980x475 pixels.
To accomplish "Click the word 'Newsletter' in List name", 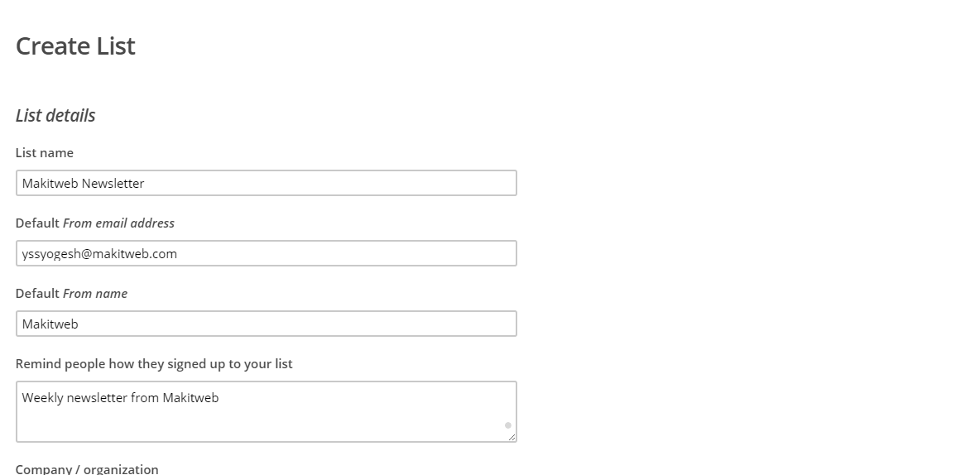I will pos(113,183).
